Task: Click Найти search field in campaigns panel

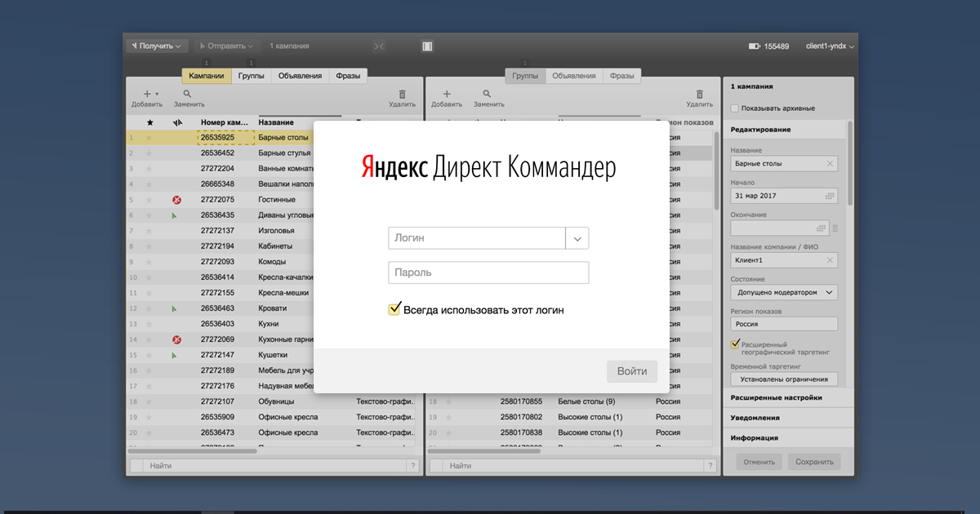Action: [x=275, y=465]
